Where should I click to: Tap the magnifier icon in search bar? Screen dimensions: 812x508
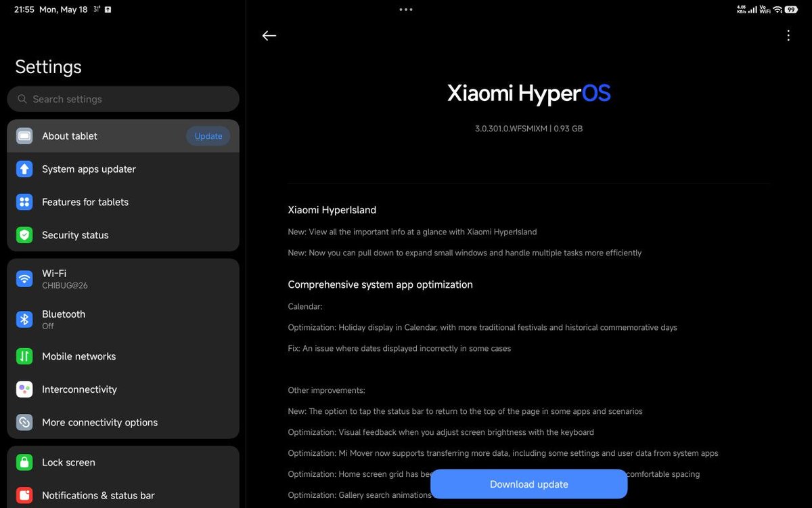(22, 99)
